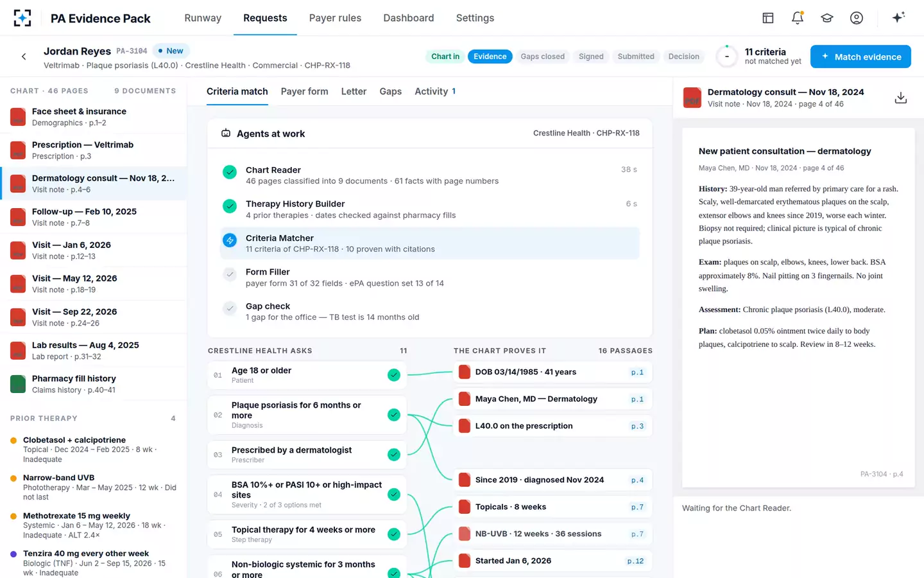Screen dimensions: 924x578
Task: Click the sparkle AI assistant icon
Action: [898, 17]
